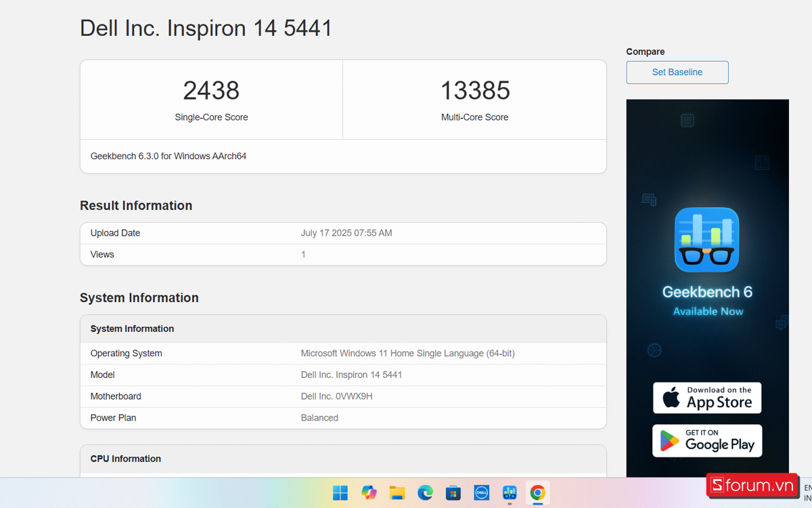Click the Set Baseline button
The image size is (812, 508).
coord(677,72)
